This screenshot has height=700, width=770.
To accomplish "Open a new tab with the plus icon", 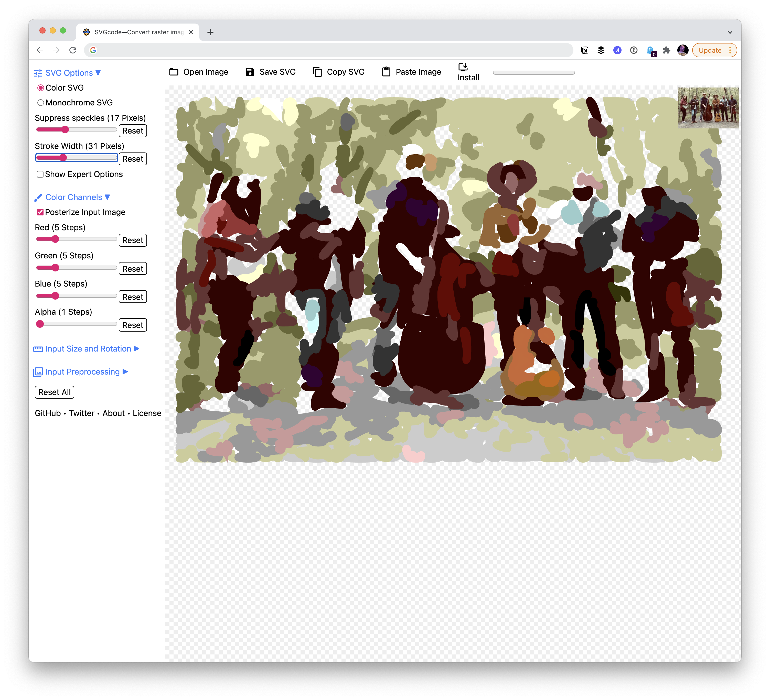I will (x=210, y=32).
